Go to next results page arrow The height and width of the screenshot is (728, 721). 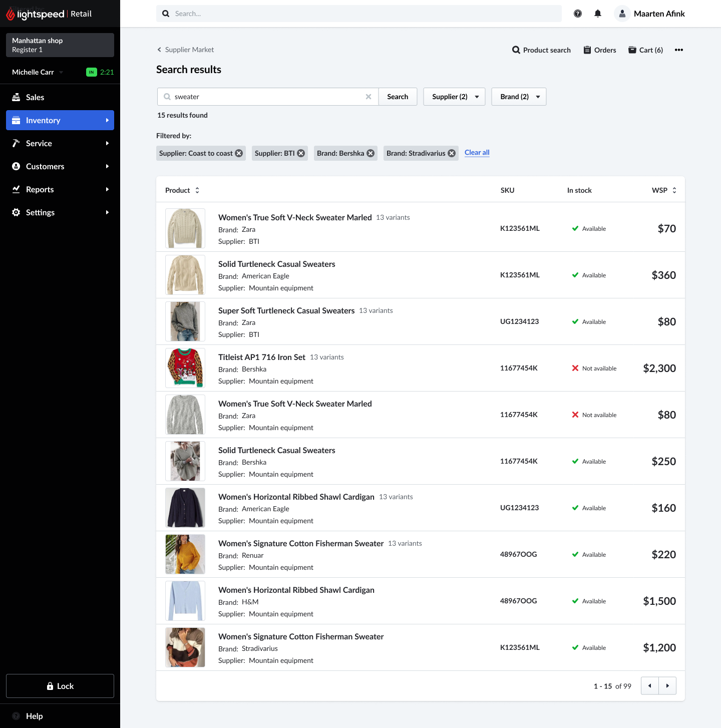click(x=667, y=686)
